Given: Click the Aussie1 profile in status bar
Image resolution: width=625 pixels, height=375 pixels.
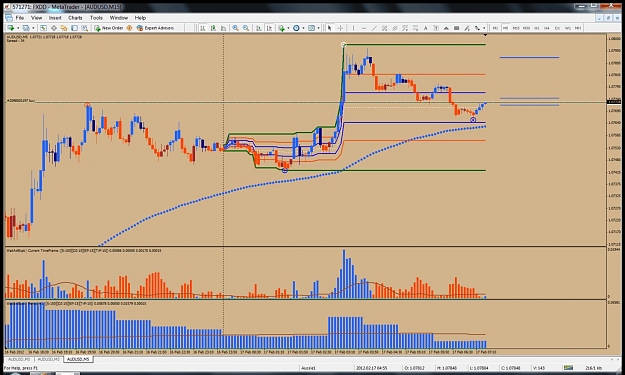Looking at the screenshot, I should (308, 368).
